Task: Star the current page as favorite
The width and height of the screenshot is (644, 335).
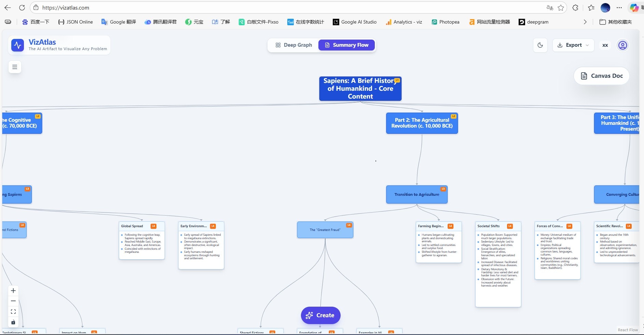Action: click(x=560, y=8)
